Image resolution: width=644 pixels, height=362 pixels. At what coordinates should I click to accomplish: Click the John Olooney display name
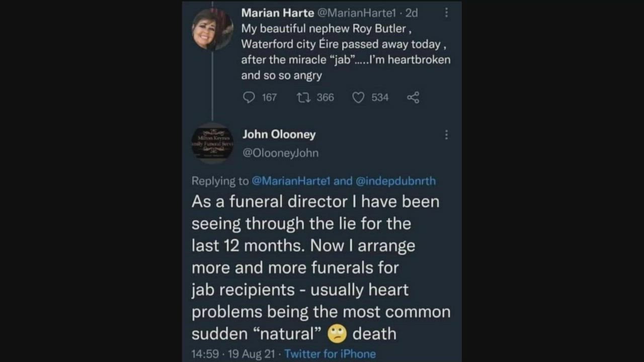279,134
